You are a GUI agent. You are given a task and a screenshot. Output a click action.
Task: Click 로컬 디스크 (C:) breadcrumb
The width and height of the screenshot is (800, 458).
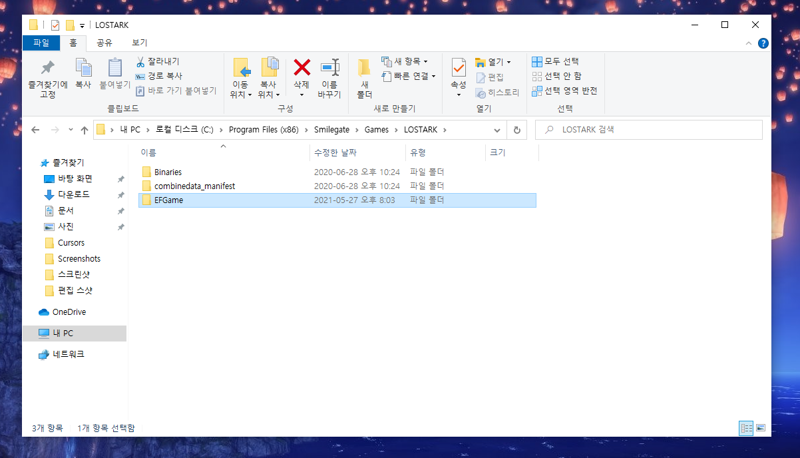coord(184,130)
